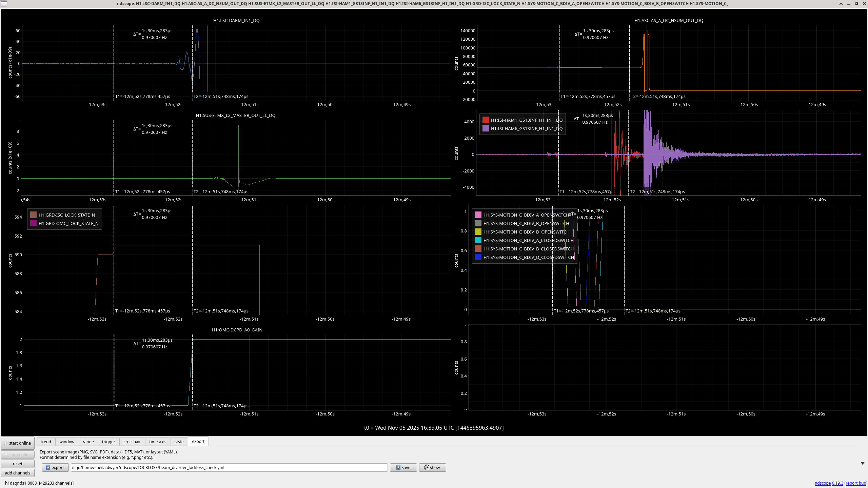Open the time axis tab
This screenshot has height=488, width=868.
158,442
